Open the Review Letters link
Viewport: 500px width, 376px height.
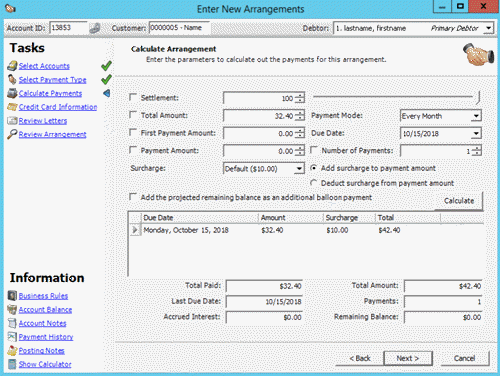(x=43, y=121)
